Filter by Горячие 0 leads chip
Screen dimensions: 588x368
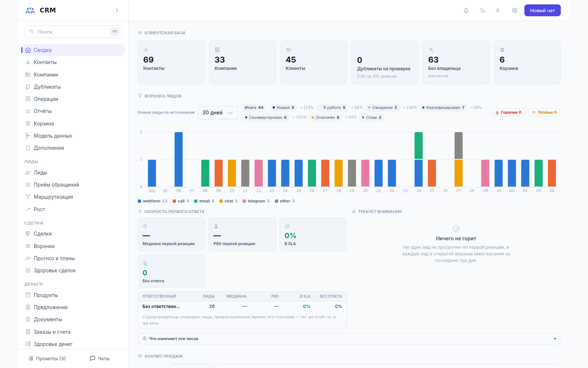coord(509,112)
